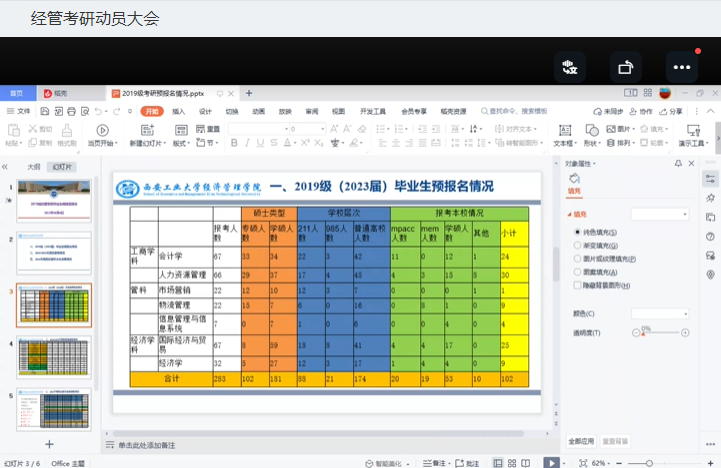Click the three-dots more options meeting button
Image resolution: width=721 pixels, height=468 pixels.
(x=682, y=67)
